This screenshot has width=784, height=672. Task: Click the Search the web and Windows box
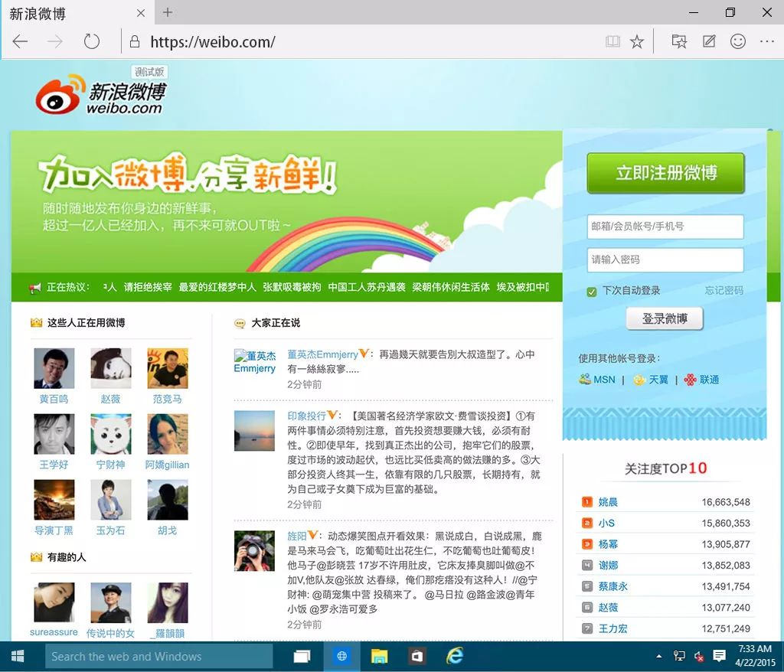[159, 657]
